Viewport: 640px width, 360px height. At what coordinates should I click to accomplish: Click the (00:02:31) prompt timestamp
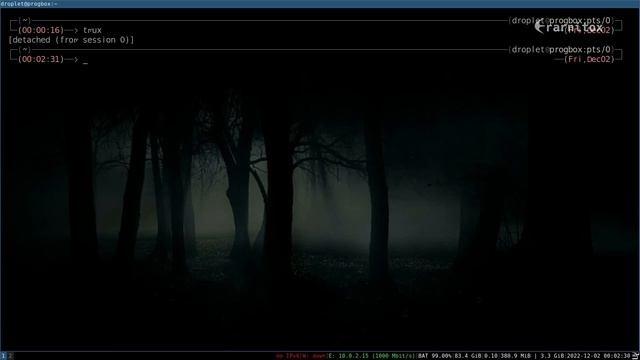[41, 59]
